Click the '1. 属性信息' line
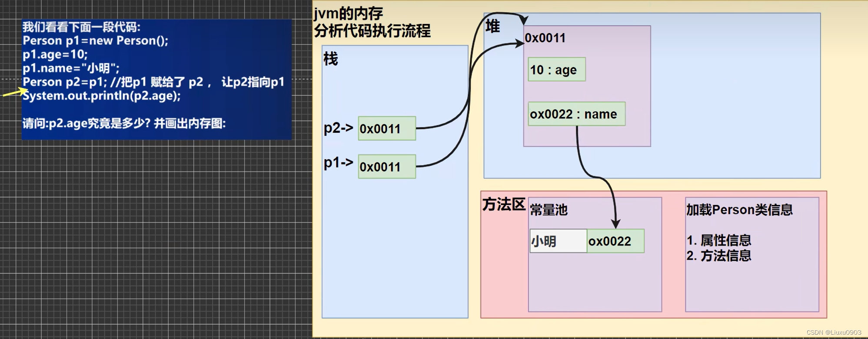 point(719,240)
